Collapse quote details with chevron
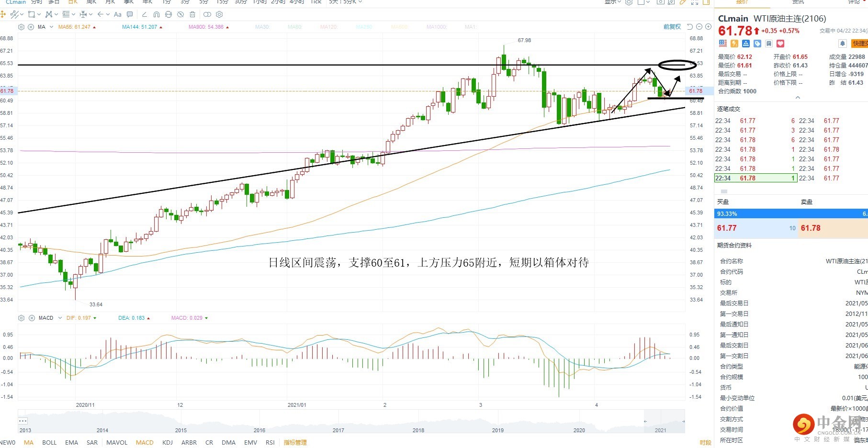This screenshot has width=868, height=448. click(798, 98)
